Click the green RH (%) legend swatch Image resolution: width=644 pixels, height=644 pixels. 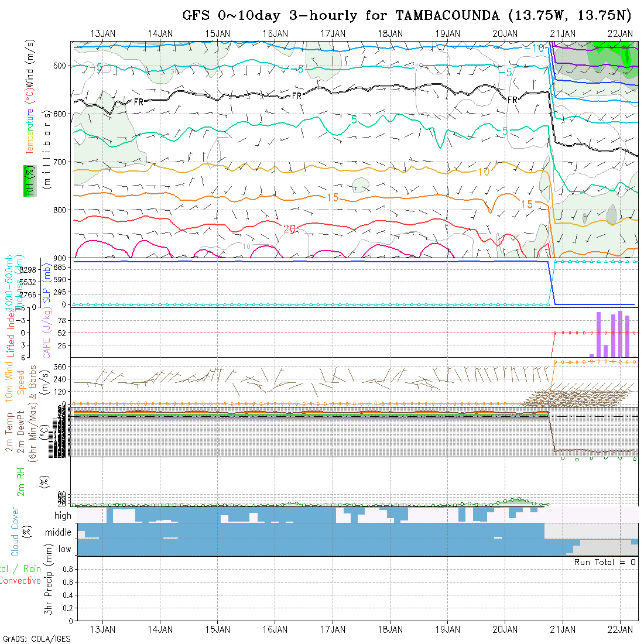coord(28,180)
